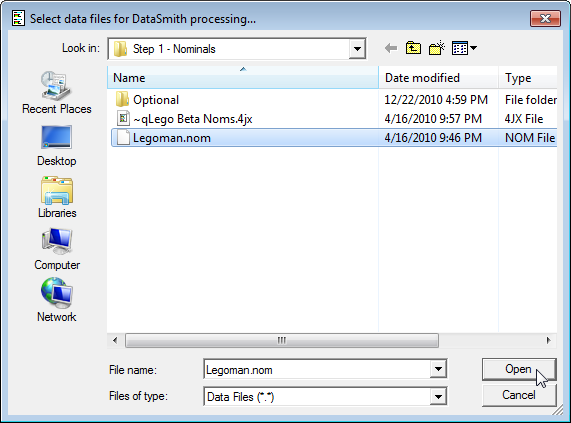Cancel the file selection dialog
571x423 pixels.
519,395
